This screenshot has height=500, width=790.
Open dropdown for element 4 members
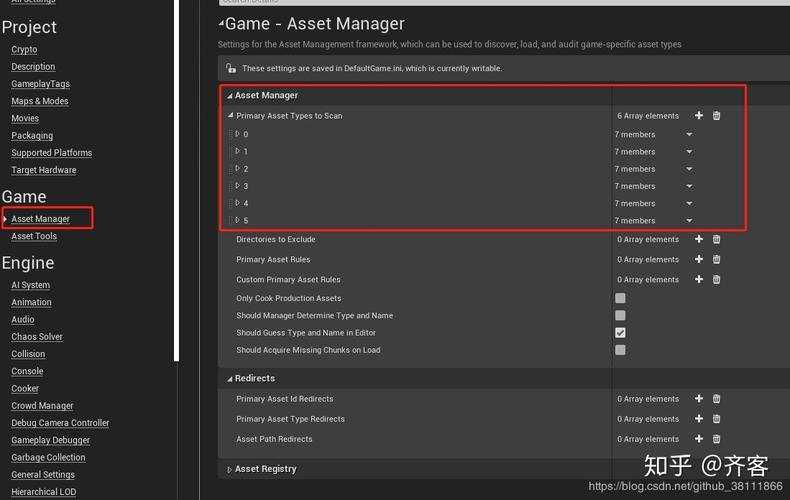pos(689,204)
